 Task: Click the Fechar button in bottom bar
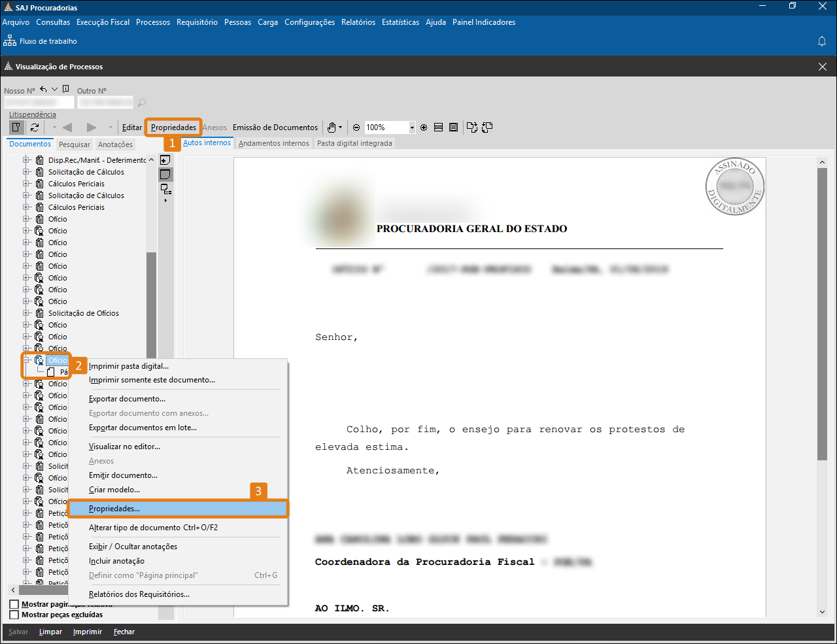click(124, 632)
